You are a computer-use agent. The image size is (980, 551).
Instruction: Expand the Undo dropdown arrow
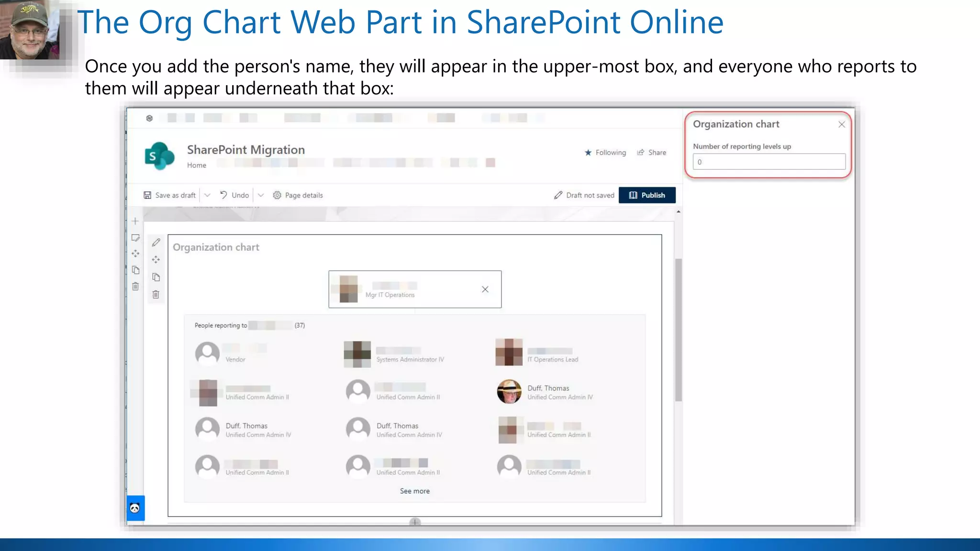261,195
